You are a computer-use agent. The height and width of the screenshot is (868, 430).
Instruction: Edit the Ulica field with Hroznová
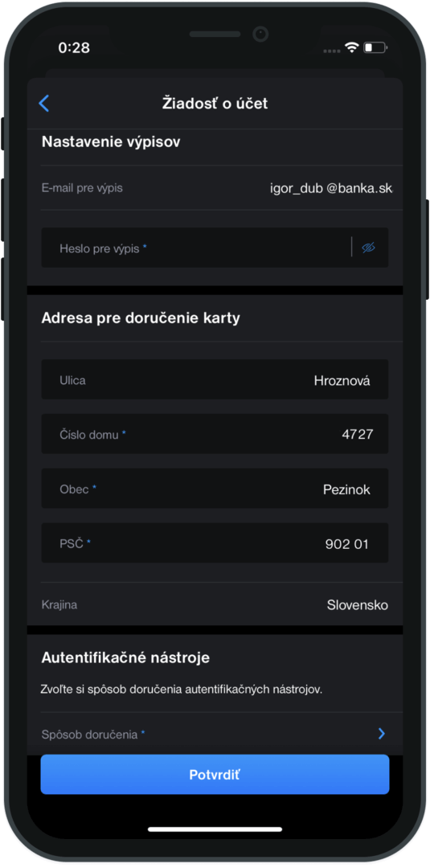215,379
